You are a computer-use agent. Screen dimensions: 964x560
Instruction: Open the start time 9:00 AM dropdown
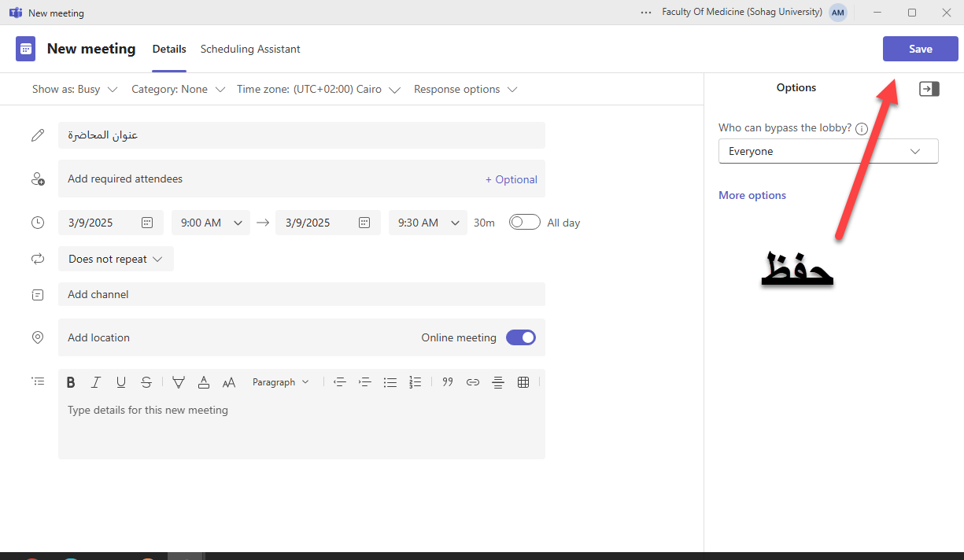point(211,223)
